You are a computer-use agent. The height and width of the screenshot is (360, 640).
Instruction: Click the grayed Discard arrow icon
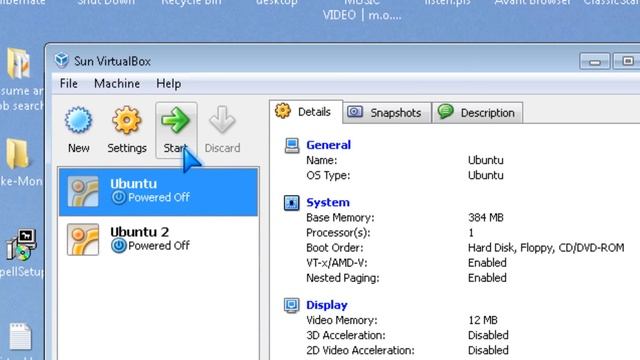tap(222, 120)
